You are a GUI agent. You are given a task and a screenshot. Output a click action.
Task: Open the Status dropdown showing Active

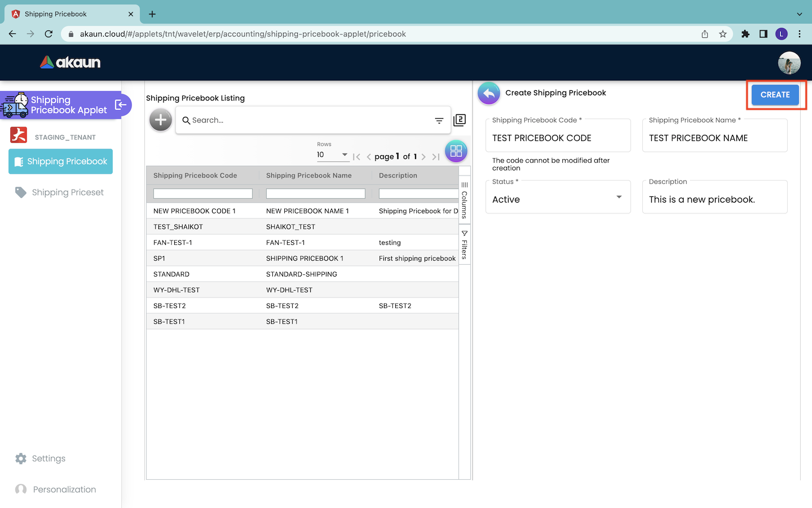pos(557,199)
